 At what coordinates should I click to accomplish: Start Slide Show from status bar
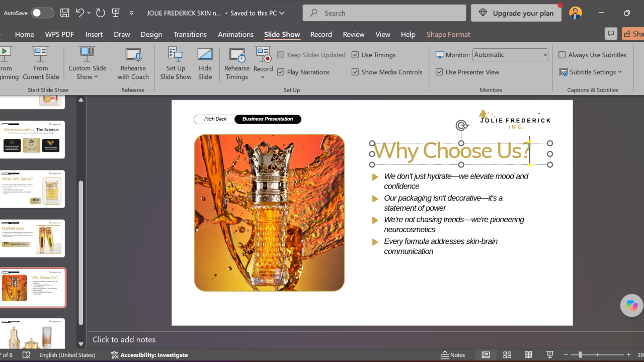550,354
